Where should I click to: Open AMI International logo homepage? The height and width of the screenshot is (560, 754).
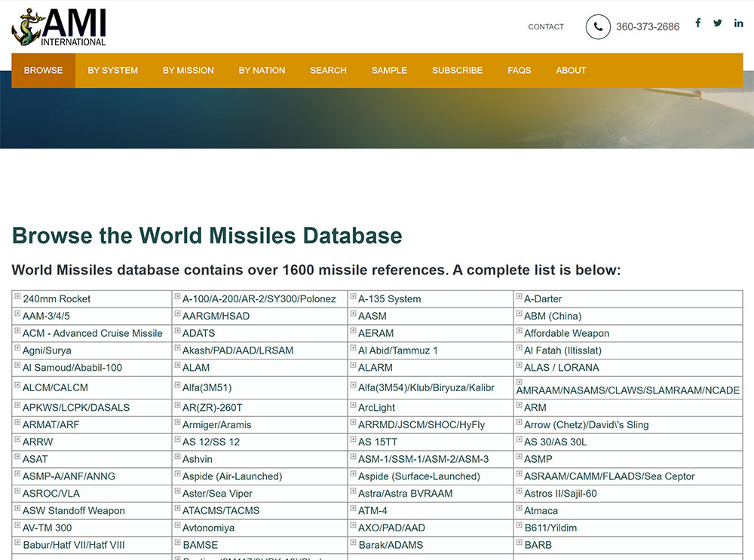point(59,27)
